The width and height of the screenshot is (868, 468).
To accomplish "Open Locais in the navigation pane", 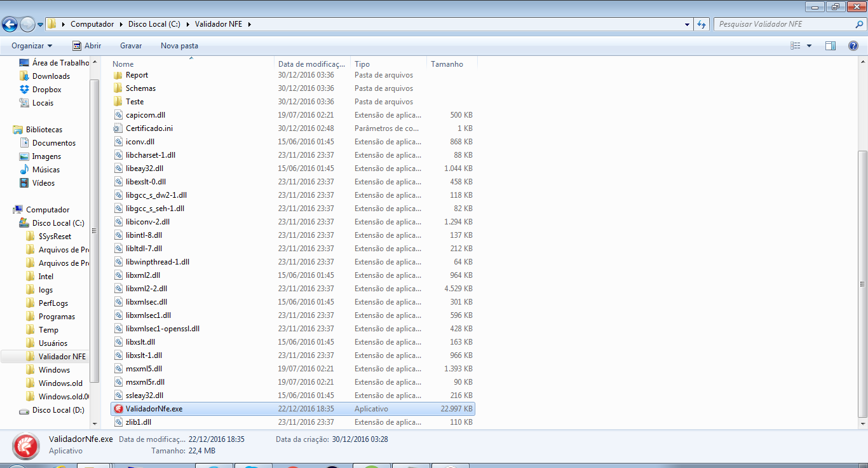I will click(x=43, y=103).
